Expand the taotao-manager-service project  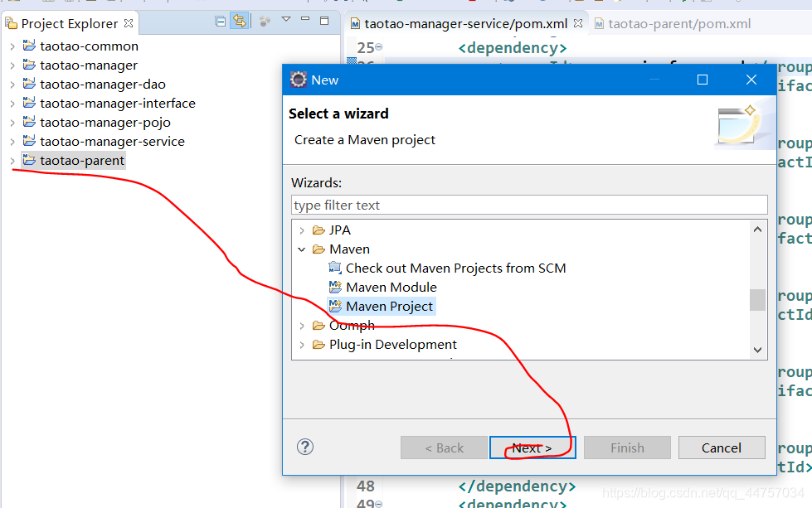(x=12, y=143)
